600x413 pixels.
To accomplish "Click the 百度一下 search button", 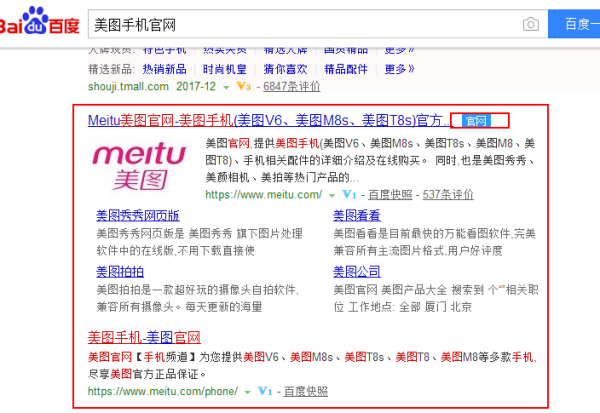I will click(574, 24).
